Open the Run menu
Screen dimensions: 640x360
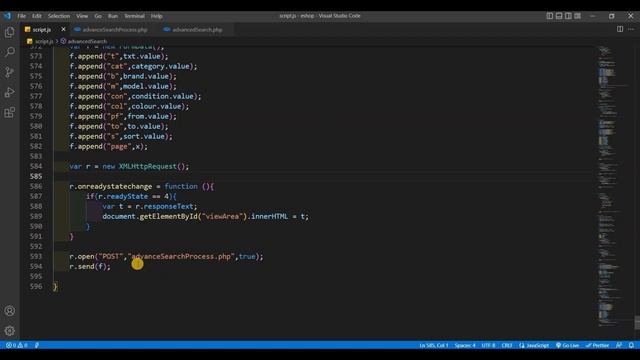pos(113,16)
